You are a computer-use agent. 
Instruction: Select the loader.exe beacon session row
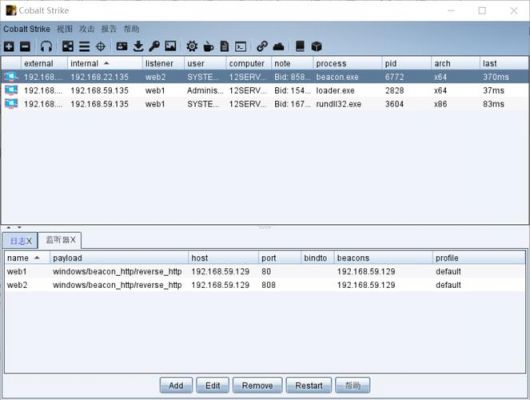[265, 90]
